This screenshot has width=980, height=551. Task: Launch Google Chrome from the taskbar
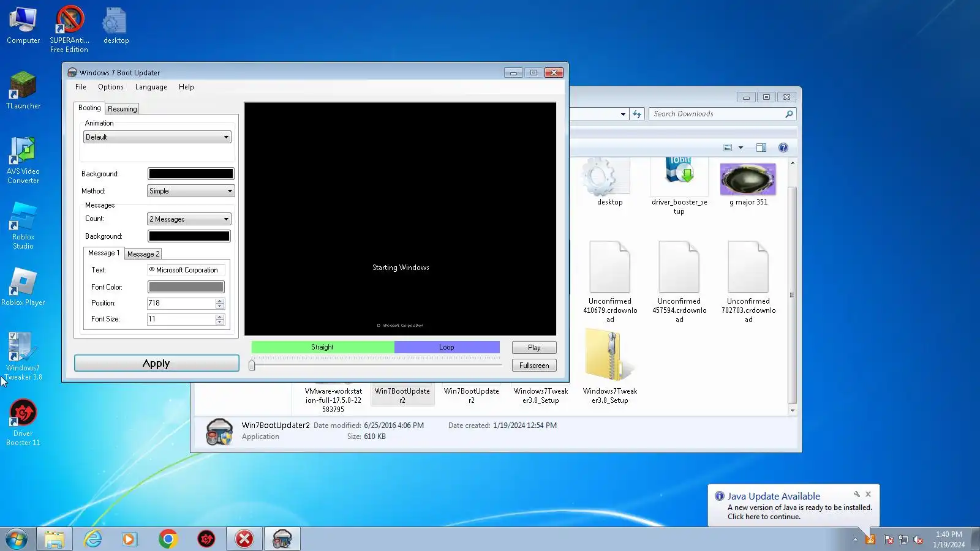[168, 539]
